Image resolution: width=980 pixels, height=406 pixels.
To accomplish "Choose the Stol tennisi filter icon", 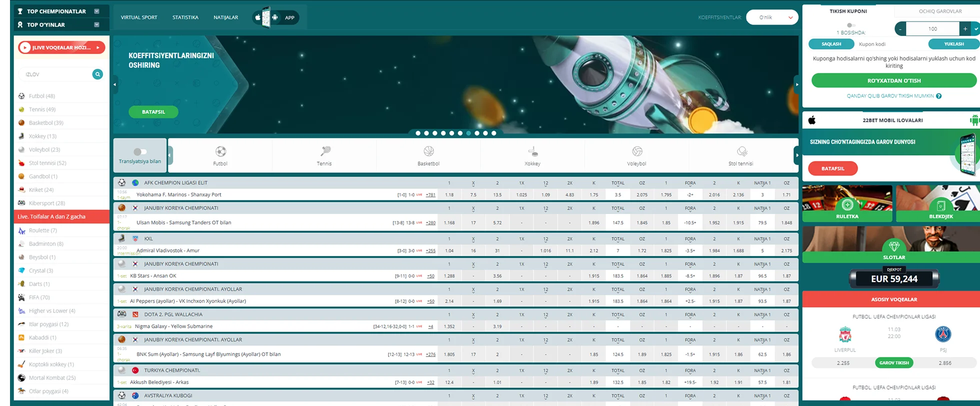I will coord(741,151).
